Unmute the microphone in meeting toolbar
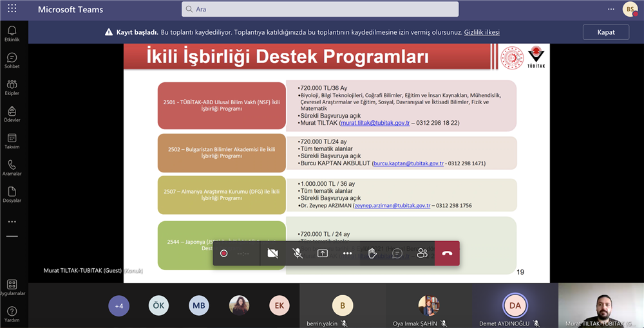644x328 pixels. tap(298, 253)
